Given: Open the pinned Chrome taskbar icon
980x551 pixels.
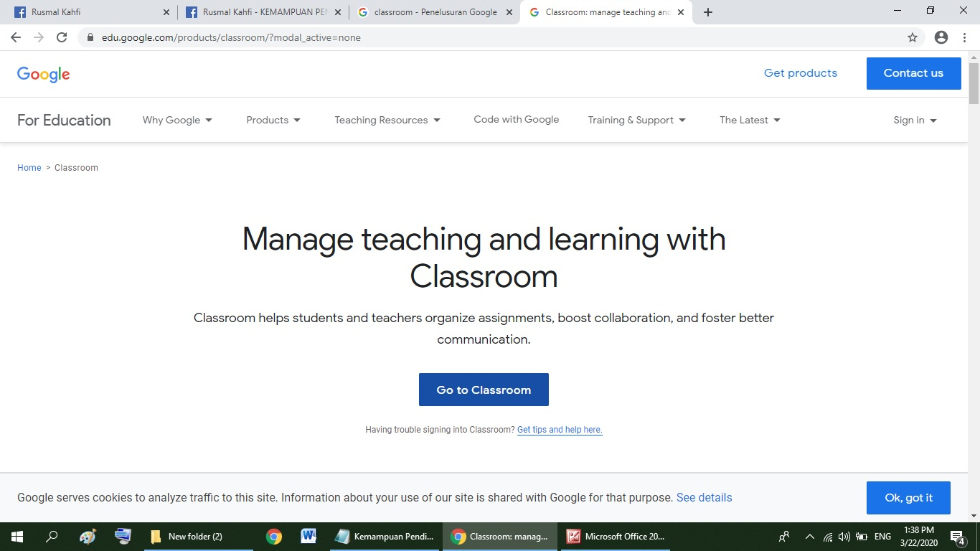Looking at the screenshot, I should (x=274, y=536).
